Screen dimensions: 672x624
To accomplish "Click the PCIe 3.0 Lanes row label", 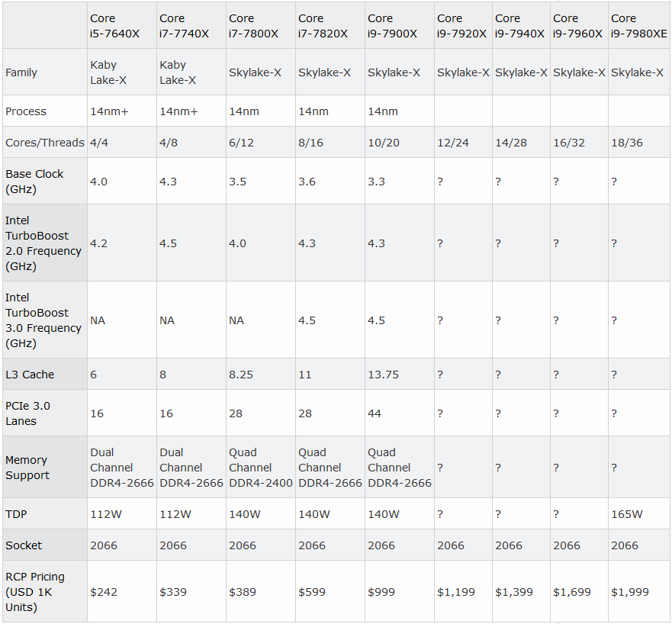I will 44,413.
